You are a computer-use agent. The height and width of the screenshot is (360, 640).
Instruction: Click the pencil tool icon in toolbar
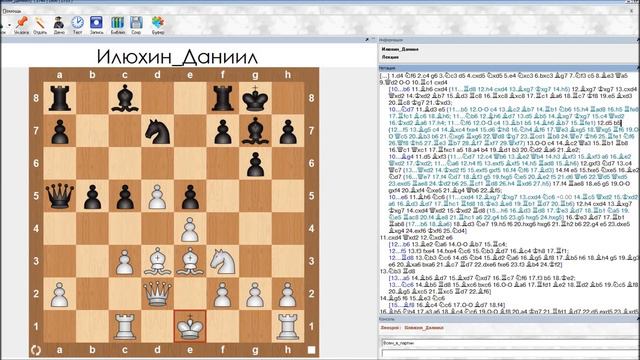[x=40, y=23]
